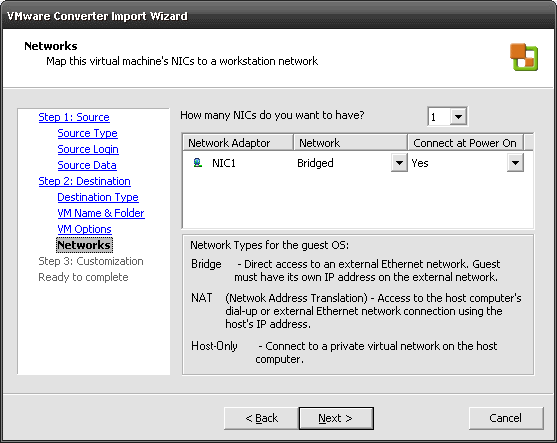Click the Ready to complete label
Screen dimensions: 557x443
pyautogui.click(x=83, y=277)
